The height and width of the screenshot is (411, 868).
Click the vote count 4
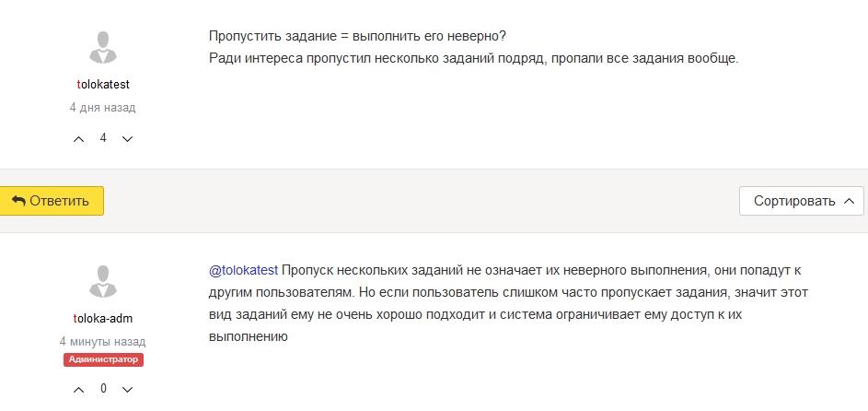coord(103,138)
